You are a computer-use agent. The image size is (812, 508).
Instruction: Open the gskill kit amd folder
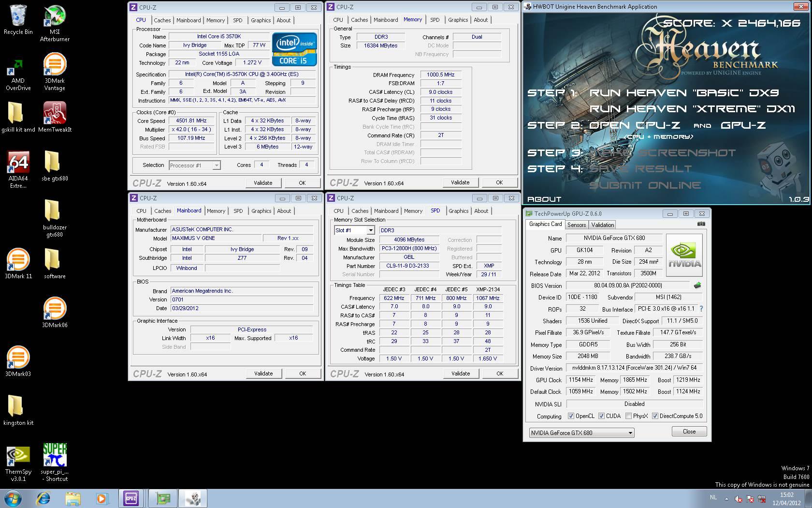(x=18, y=117)
